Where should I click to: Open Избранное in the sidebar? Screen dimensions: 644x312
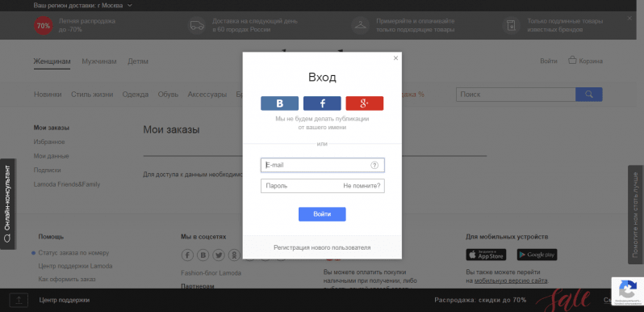tap(49, 141)
